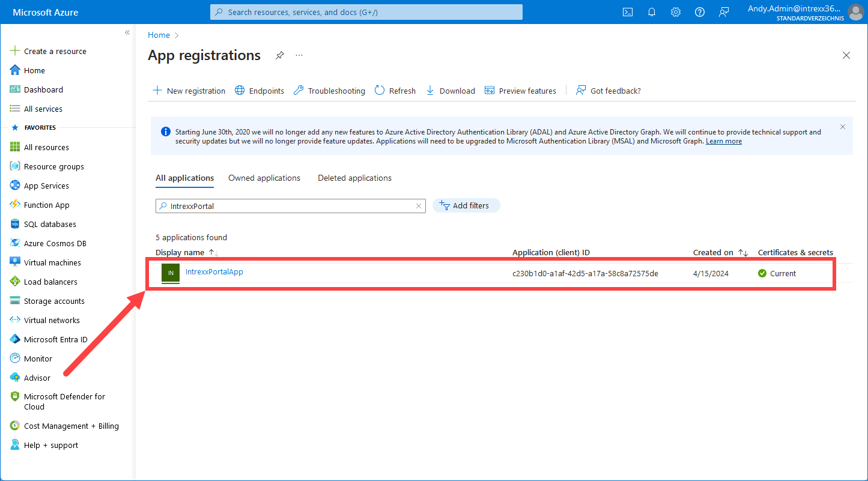Click the application search field

pos(291,206)
